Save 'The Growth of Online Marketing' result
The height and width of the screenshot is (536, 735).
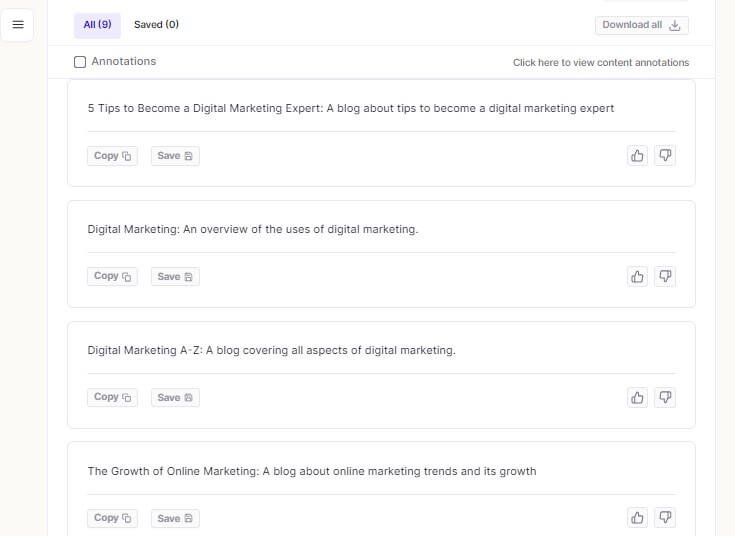coord(175,518)
